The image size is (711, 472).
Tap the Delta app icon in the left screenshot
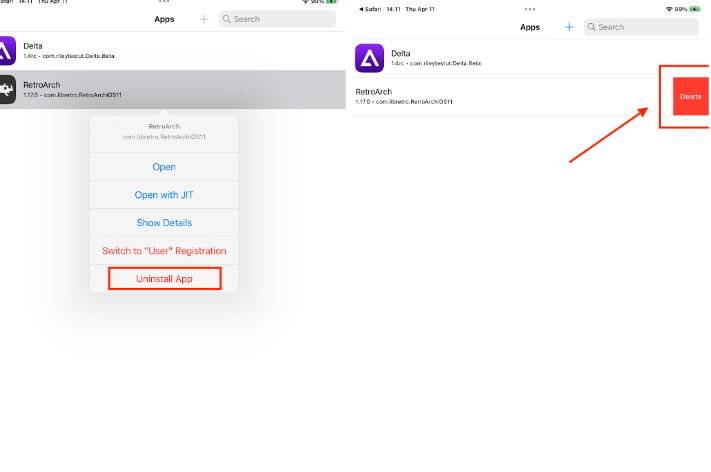click(6, 52)
